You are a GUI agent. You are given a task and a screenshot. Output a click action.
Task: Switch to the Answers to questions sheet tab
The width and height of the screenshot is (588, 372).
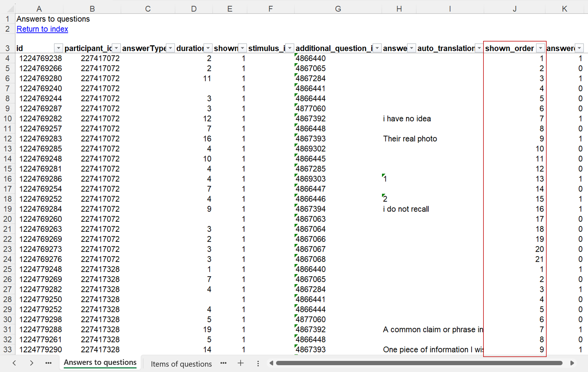point(100,363)
